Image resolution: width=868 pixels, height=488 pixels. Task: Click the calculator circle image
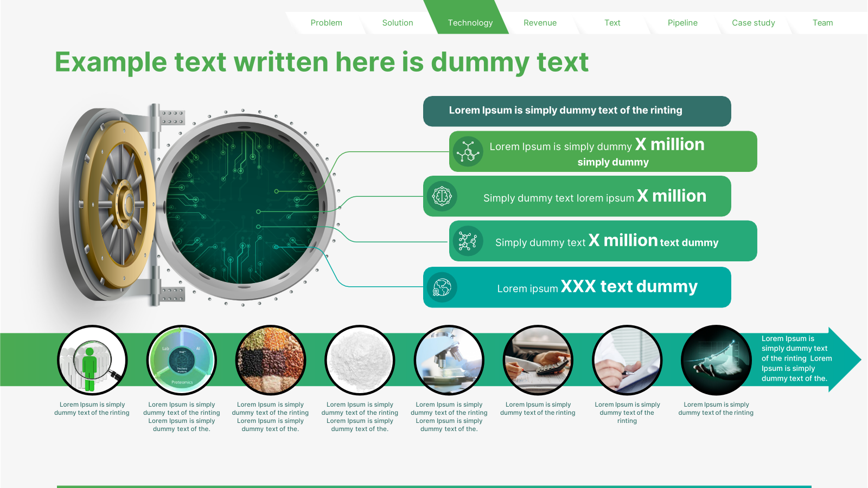coord(538,360)
